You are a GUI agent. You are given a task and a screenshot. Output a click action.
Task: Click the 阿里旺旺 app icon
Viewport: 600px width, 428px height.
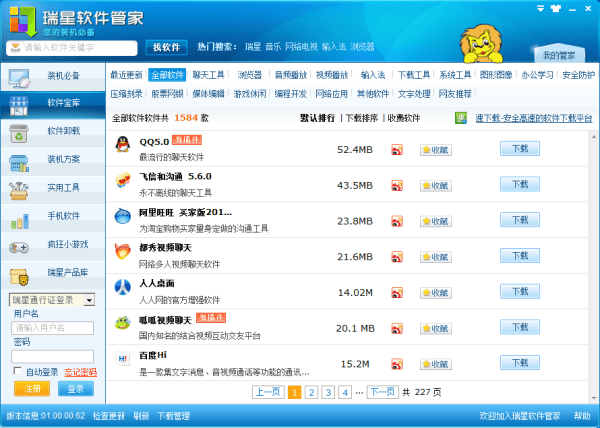click(122, 216)
